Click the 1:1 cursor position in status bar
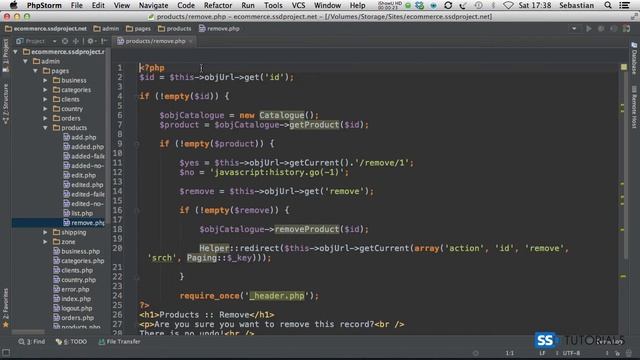Viewport: 640px width, 360px height. click(510, 353)
